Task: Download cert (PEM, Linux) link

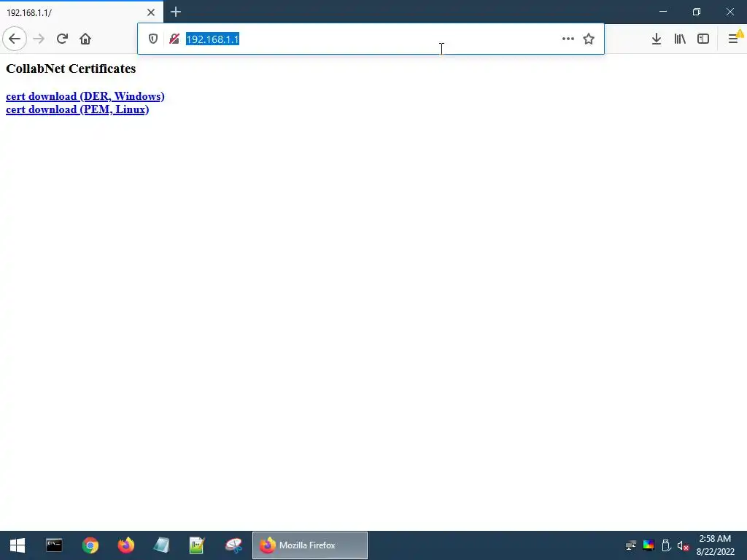Action: click(77, 109)
